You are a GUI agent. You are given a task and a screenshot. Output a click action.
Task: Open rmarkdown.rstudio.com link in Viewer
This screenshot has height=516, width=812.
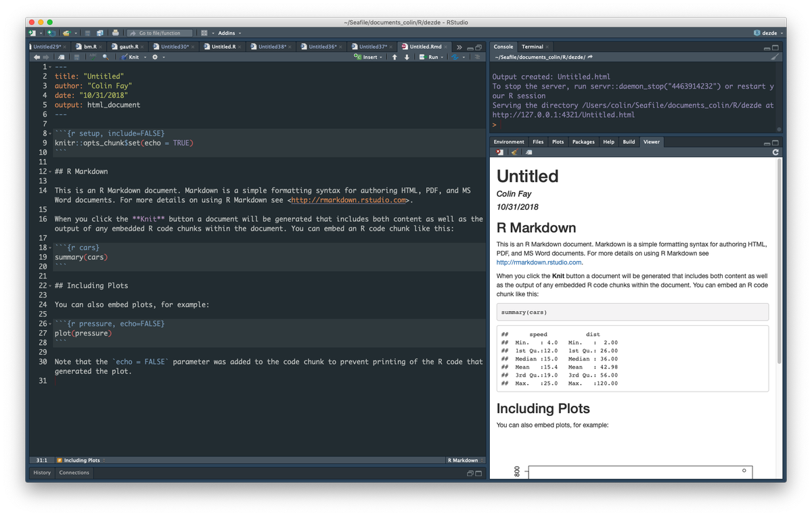click(539, 262)
